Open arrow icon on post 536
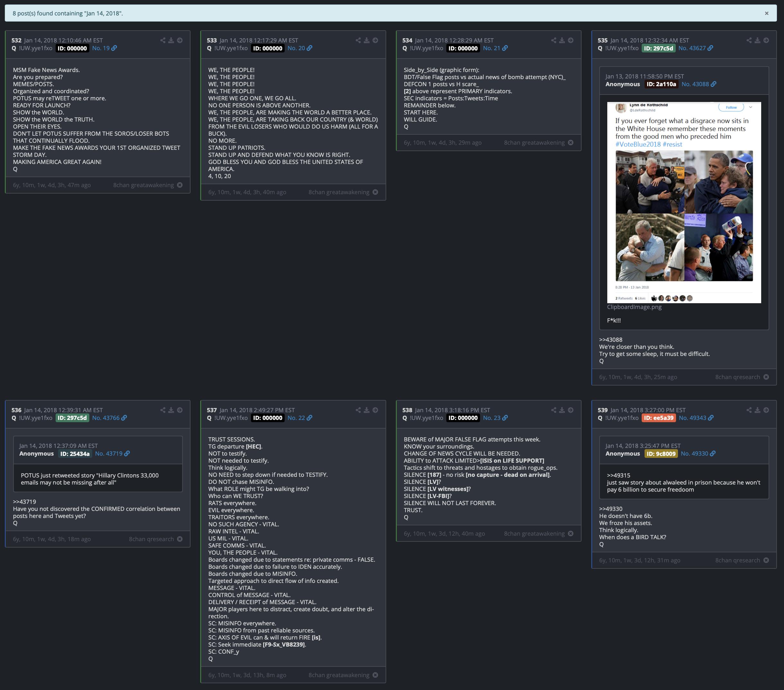 click(x=180, y=410)
